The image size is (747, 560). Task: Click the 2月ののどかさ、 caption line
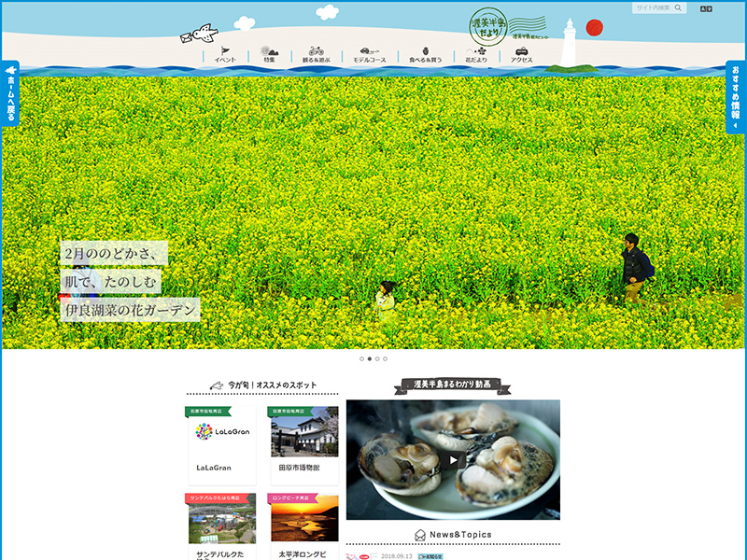114,253
